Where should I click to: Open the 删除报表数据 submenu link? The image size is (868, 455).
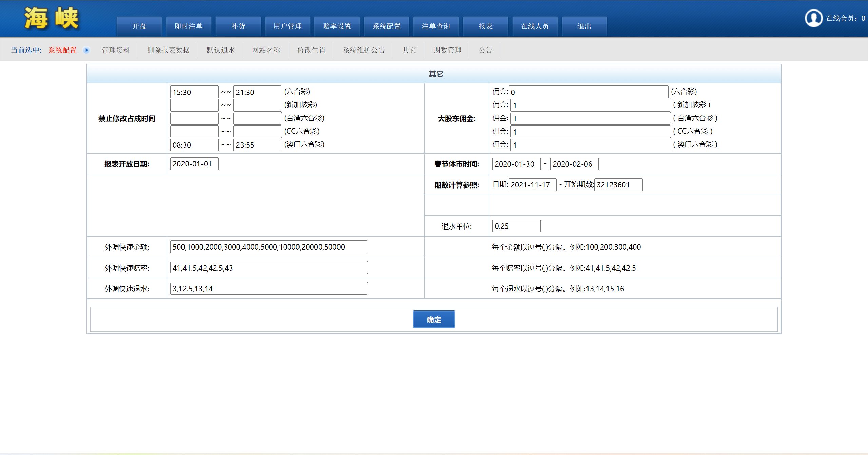pos(168,50)
